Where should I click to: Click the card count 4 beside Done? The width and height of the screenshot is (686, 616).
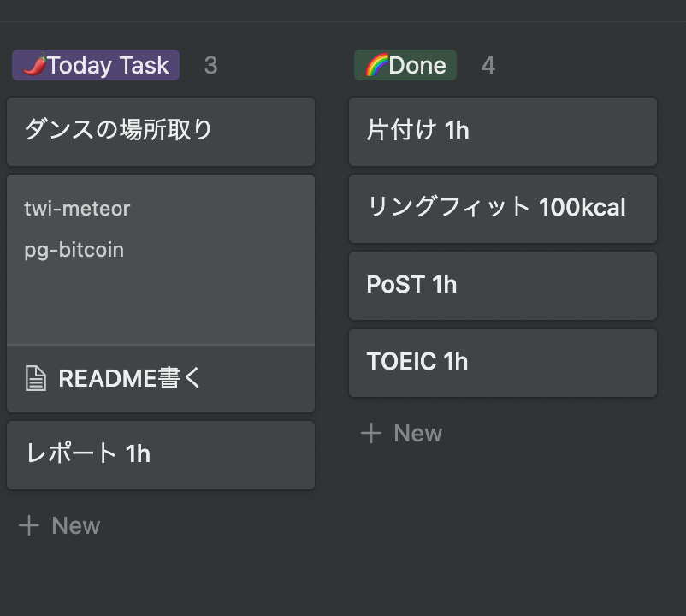(x=488, y=66)
